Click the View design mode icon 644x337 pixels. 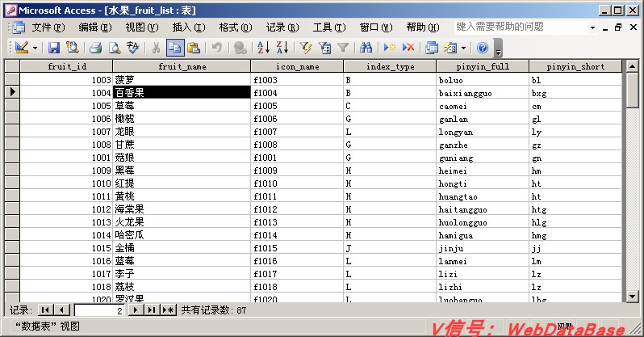click(22, 48)
